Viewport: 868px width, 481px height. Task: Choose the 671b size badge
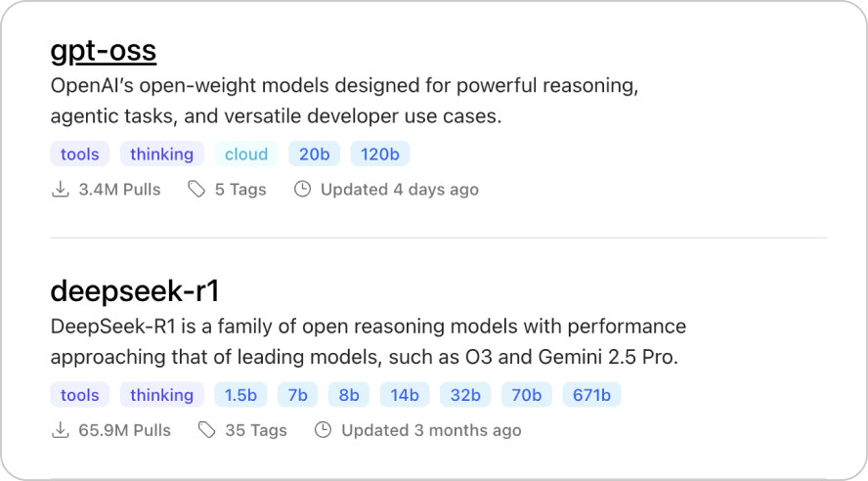591,395
